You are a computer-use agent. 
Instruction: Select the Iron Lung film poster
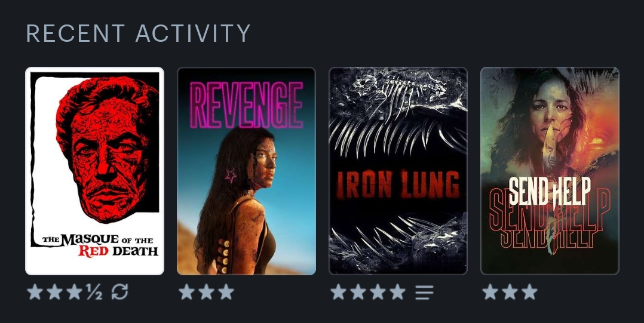pos(398,171)
